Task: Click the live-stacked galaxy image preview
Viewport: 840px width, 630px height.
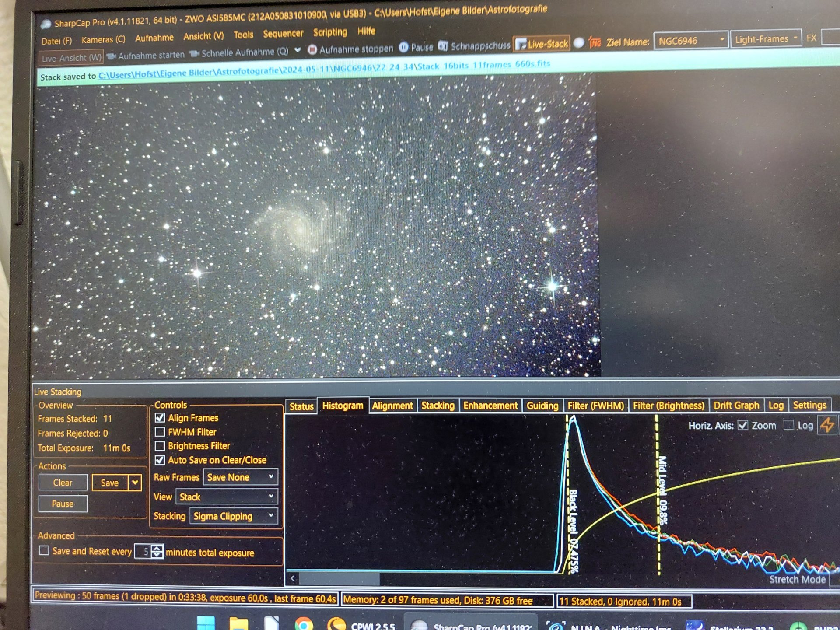Action: [x=315, y=225]
